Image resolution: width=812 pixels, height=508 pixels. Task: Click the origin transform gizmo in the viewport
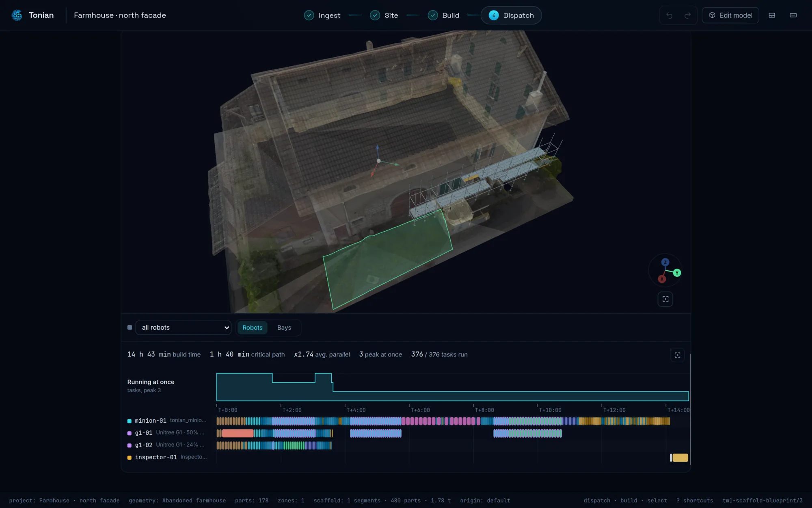coord(378,161)
